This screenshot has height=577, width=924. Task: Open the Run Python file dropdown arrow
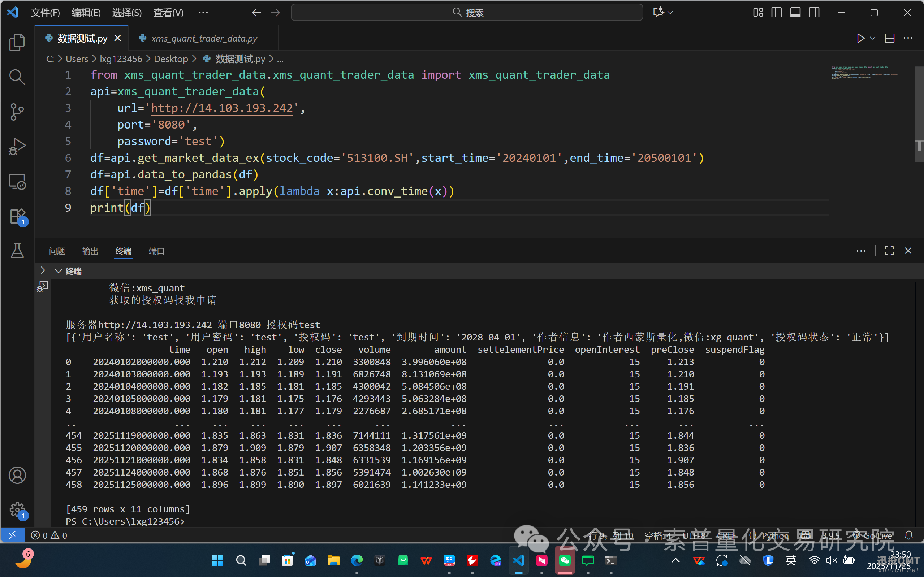point(872,39)
